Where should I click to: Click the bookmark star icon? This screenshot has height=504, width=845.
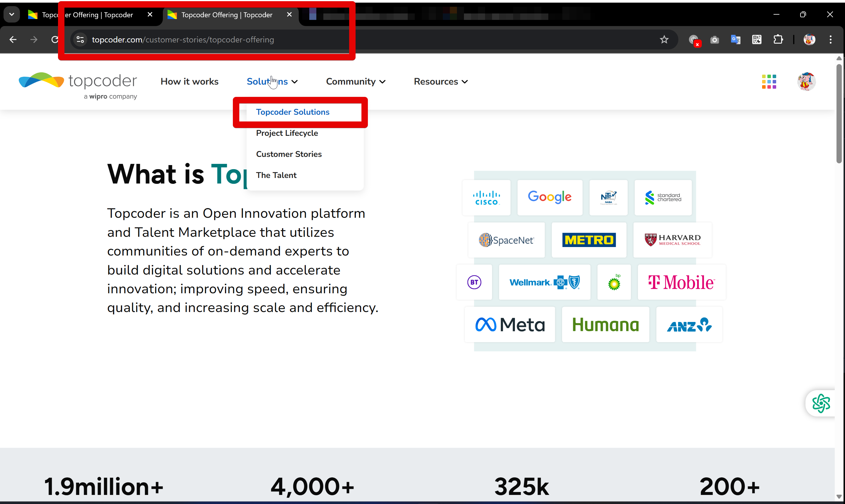(664, 40)
